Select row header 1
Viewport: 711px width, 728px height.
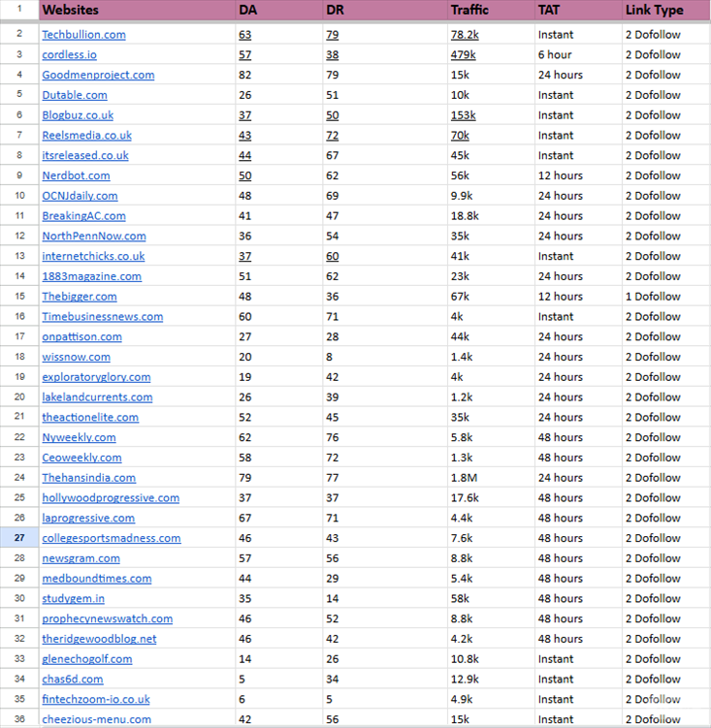[19, 9]
